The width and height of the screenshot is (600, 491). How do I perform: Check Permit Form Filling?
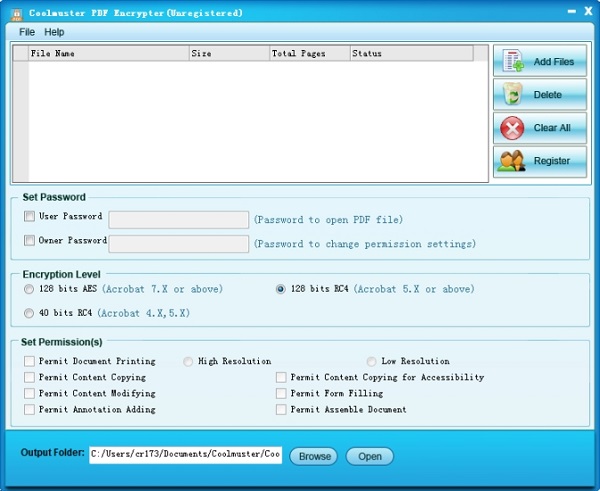pos(281,393)
